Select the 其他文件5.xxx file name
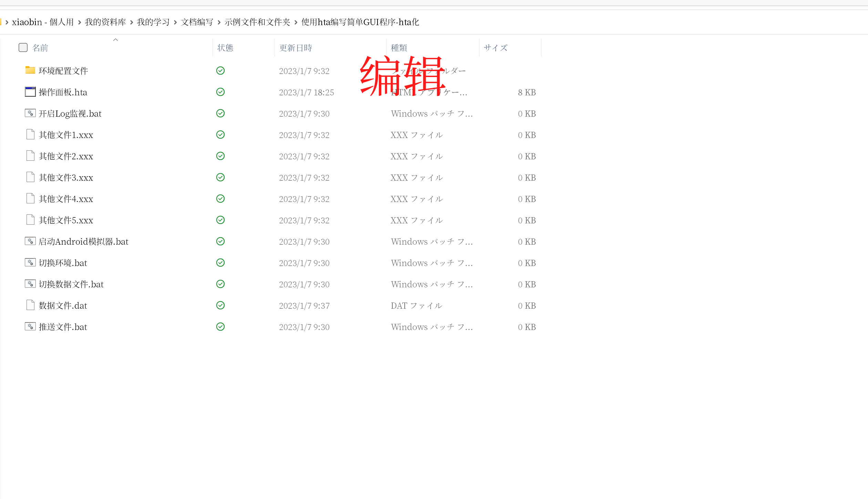This screenshot has width=868, height=499. tap(66, 220)
